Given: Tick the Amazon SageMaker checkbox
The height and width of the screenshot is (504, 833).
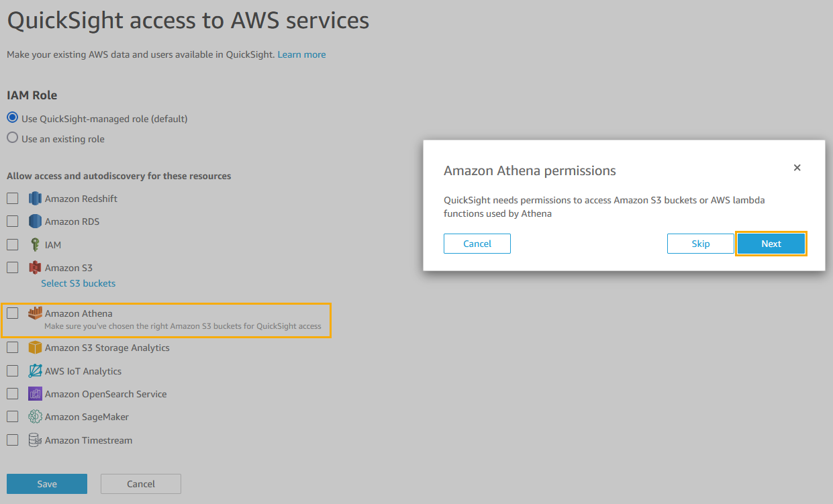Looking at the screenshot, I should (x=13, y=417).
